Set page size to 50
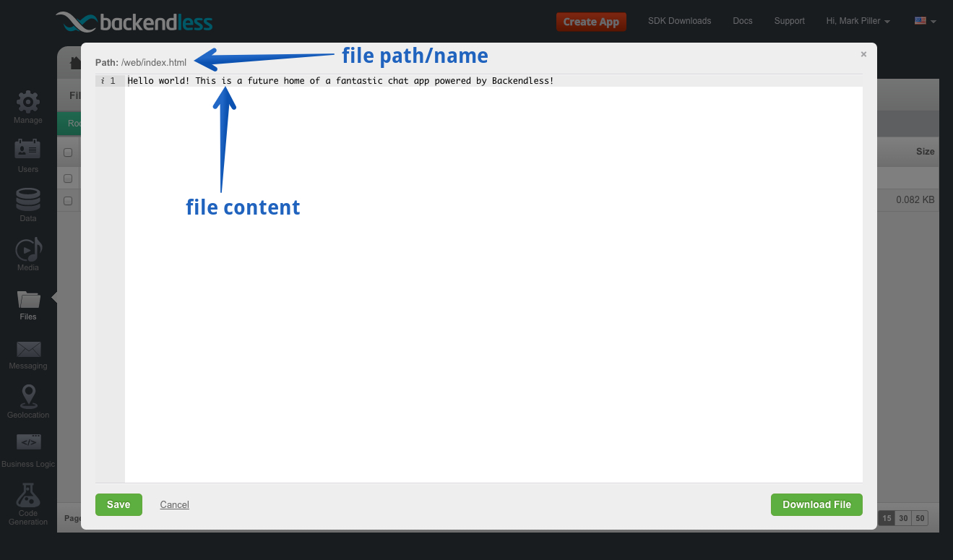 point(920,518)
